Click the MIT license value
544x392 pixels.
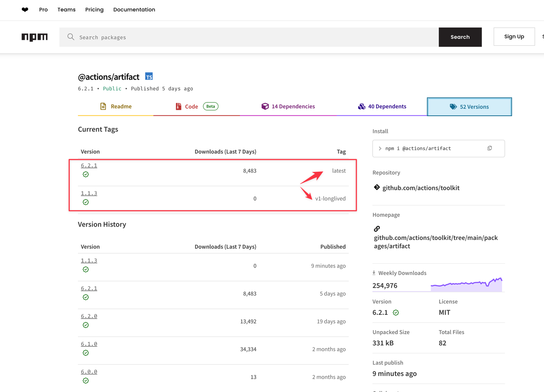point(444,312)
